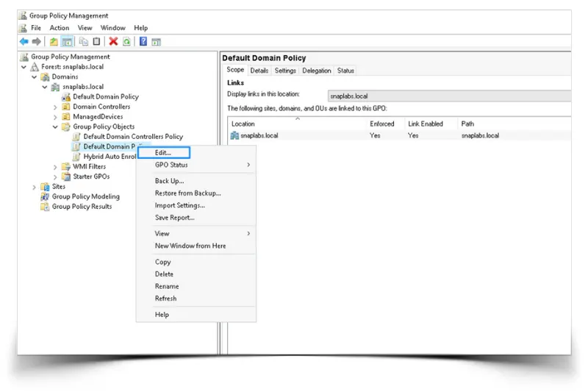Screen dimensions: 588x392
Task: Toggle the Show/Hide Console Tree icon
Action: pos(67,42)
